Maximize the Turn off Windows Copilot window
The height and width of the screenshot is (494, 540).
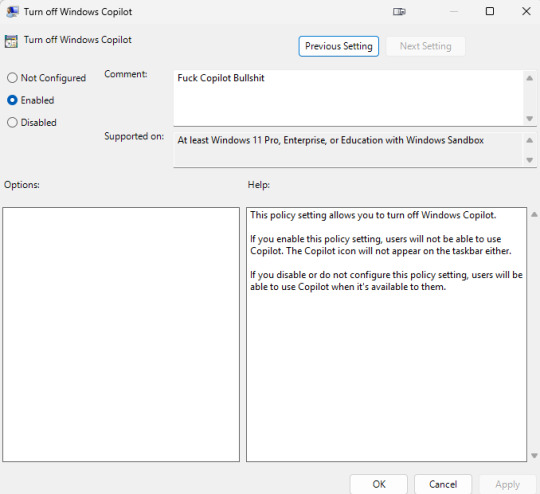coord(490,11)
